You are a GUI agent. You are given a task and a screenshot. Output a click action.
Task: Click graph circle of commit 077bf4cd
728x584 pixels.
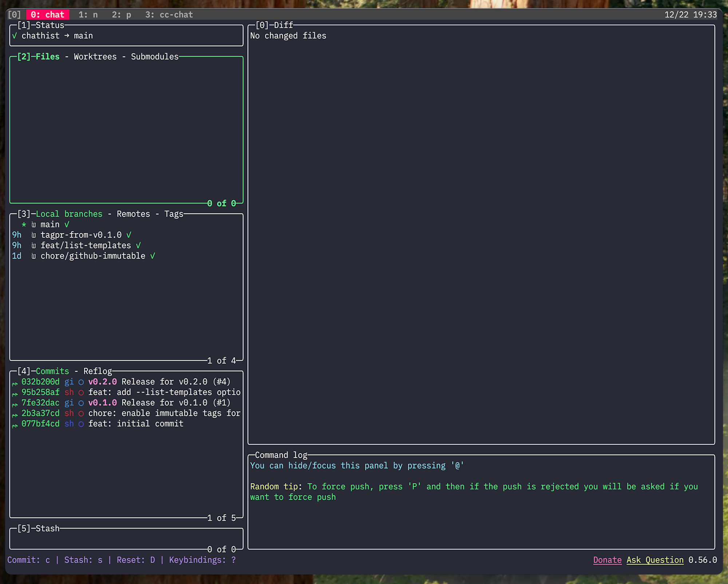(x=81, y=424)
